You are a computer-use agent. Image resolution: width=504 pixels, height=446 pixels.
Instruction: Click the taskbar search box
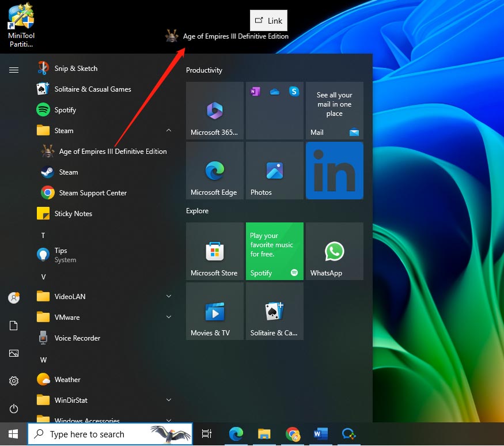click(x=110, y=434)
